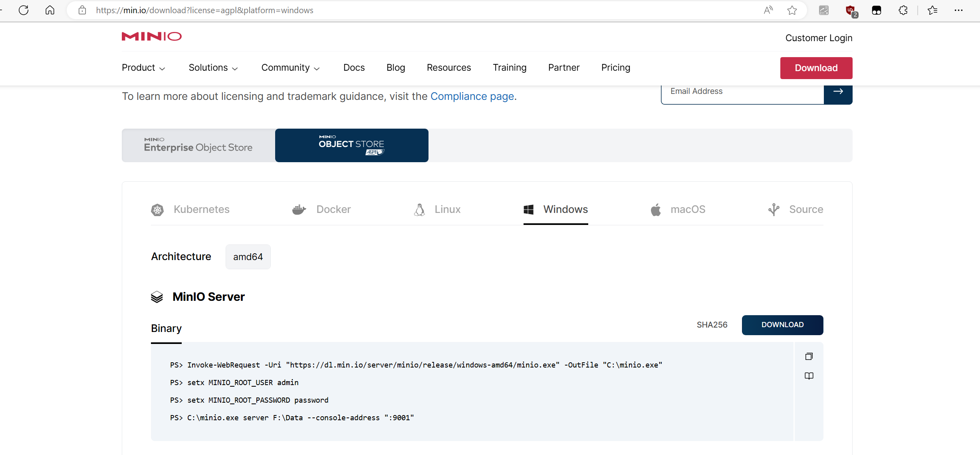The width and height of the screenshot is (980, 455).
Task: Switch to Enterprise Object Store edition
Action: point(198,145)
